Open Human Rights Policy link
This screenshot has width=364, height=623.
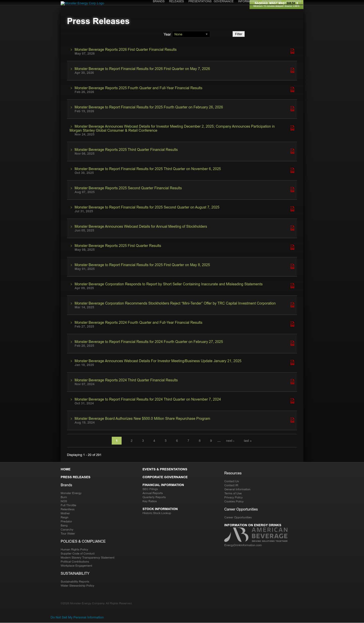click(x=74, y=549)
